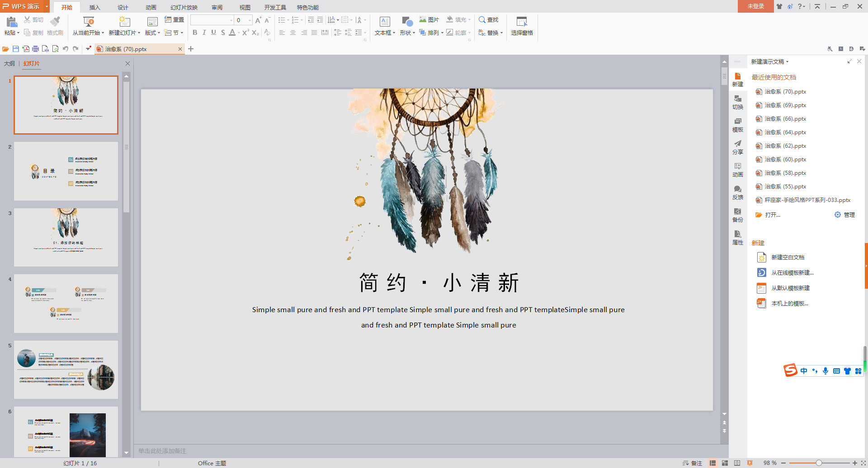Open the 分享 share sidebar panel
This screenshot has height=468, width=868.
pyautogui.click(x=738, y=148)
